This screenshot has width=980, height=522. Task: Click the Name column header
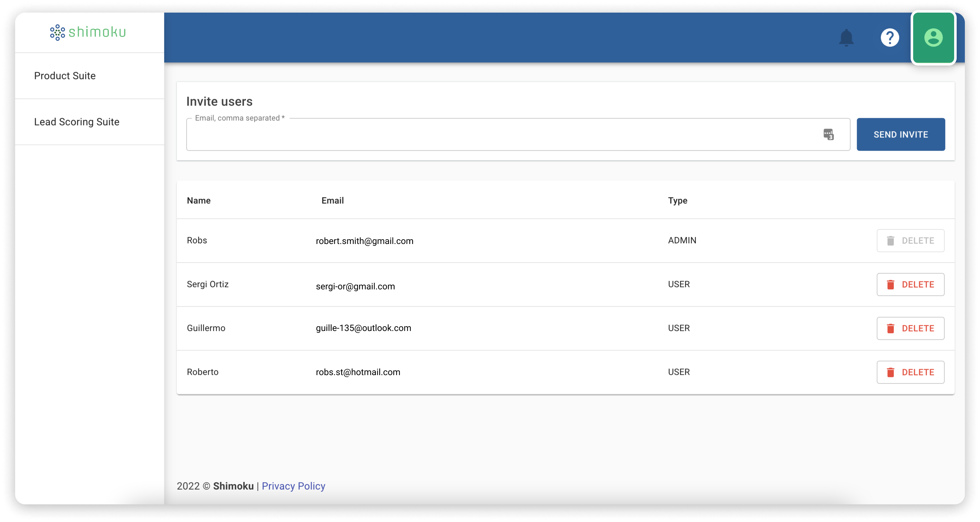(x=199, y=200)
